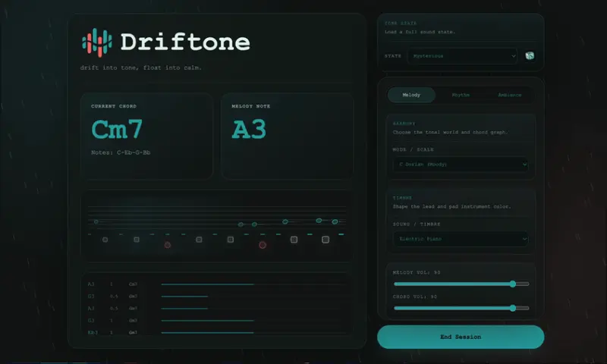Click the Melody Note A3 card
Viewport: 607px width, 364px height.
[287, 136]
